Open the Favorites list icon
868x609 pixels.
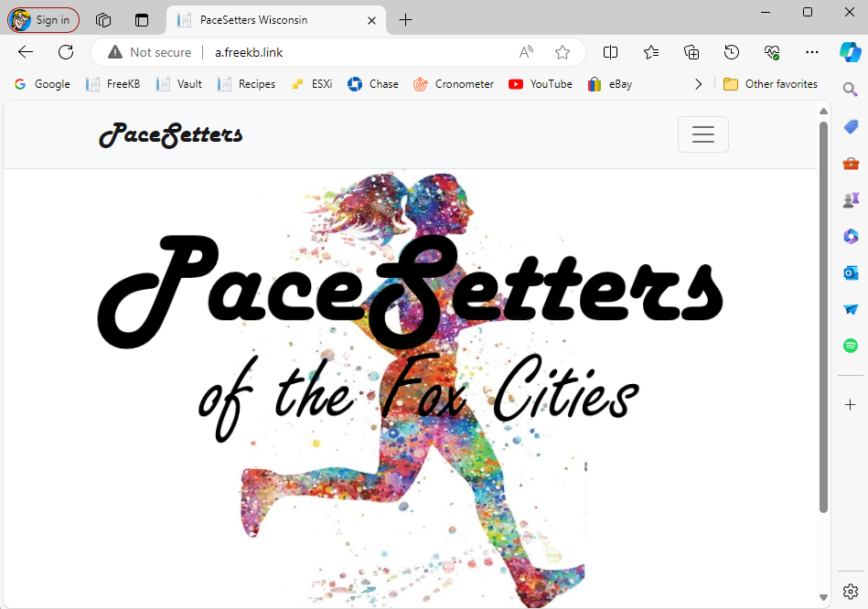point(651,52)
